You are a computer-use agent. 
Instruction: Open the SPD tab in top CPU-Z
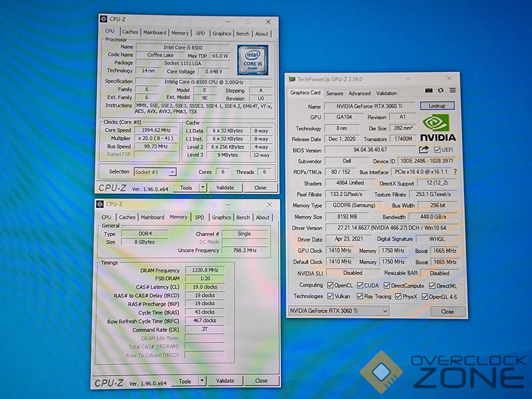pyautogui.click(x=201, y=33)
